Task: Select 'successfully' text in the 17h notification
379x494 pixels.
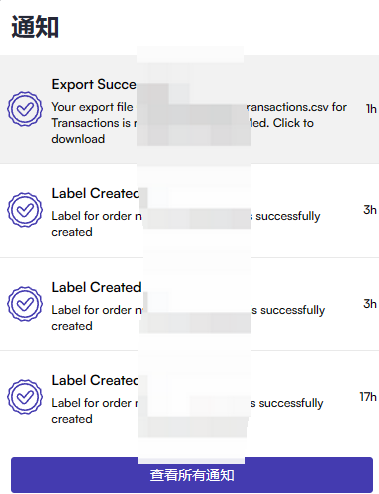Action: (291, 403)
